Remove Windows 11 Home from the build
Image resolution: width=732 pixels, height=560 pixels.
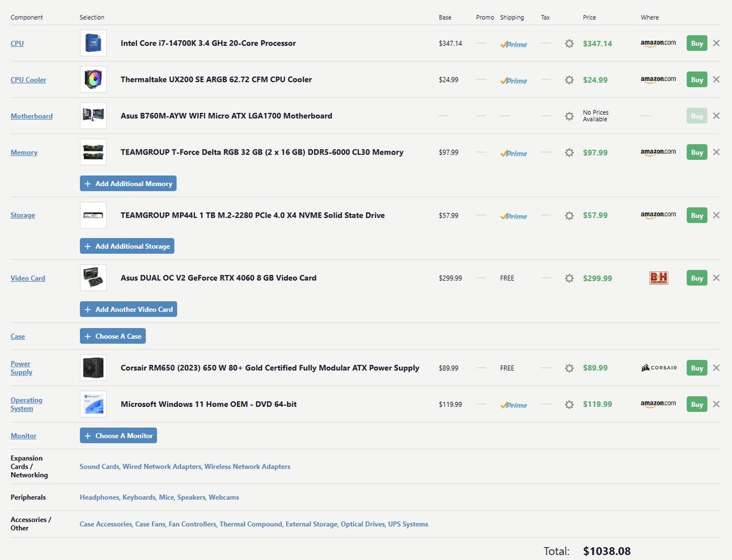(x=716, y=404)
